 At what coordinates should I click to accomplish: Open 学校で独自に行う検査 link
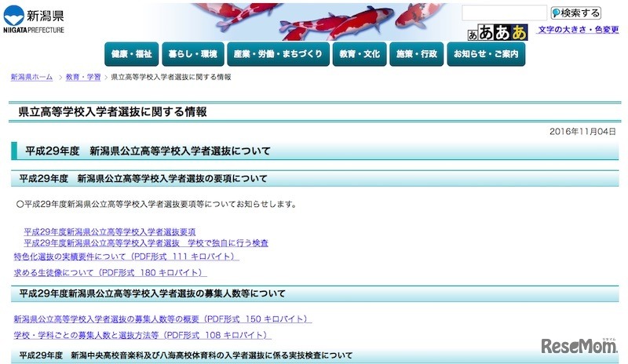(x=228, y=242)
